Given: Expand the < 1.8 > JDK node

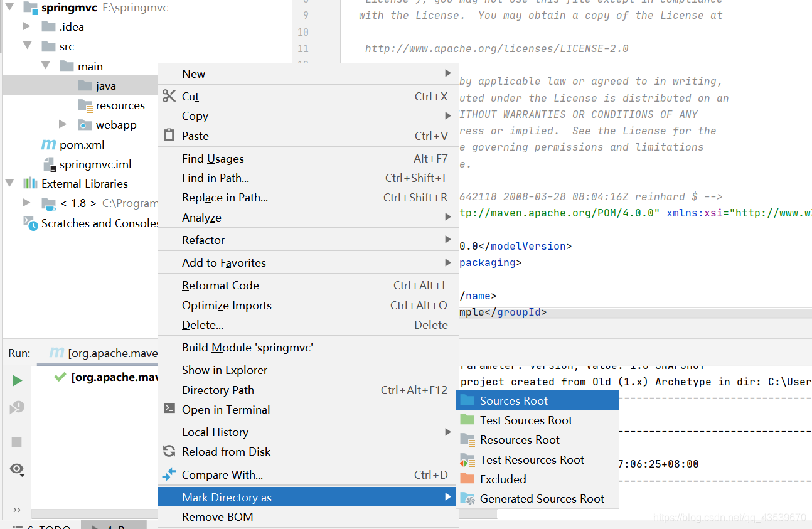Looking at the screenshot, I should click(26, 203).
